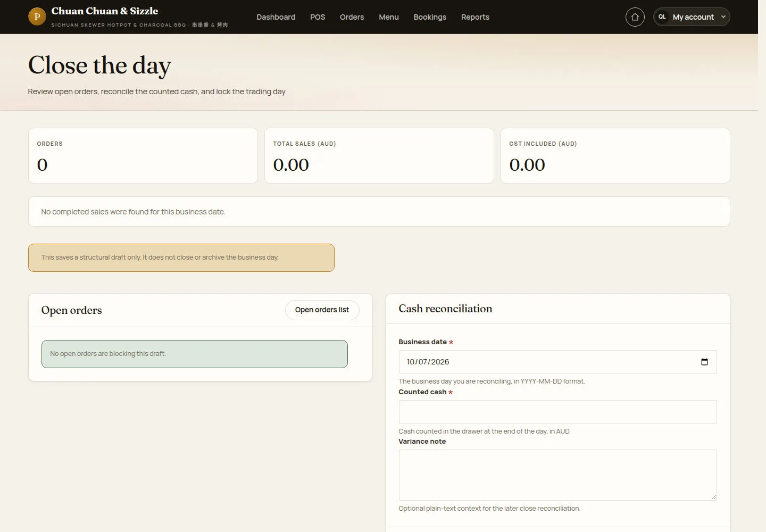The image size is (766, 532).
Task: Click the QL account avatar
Action: (x=662, y=17)
